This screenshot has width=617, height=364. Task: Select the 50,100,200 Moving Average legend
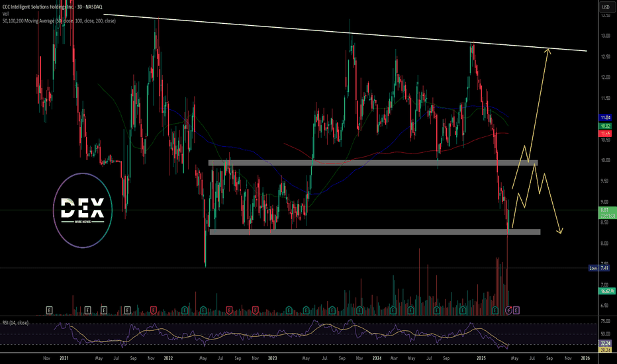pos(59,21)
